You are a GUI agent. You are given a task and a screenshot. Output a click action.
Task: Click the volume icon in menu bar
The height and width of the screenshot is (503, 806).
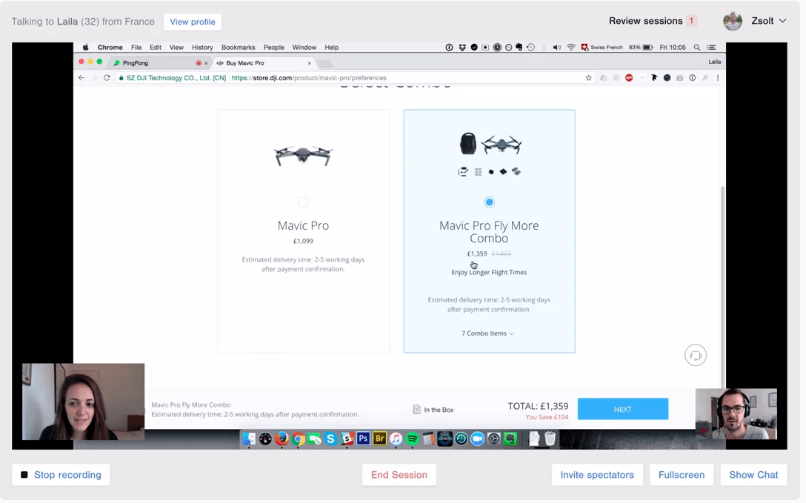(557, 47)
